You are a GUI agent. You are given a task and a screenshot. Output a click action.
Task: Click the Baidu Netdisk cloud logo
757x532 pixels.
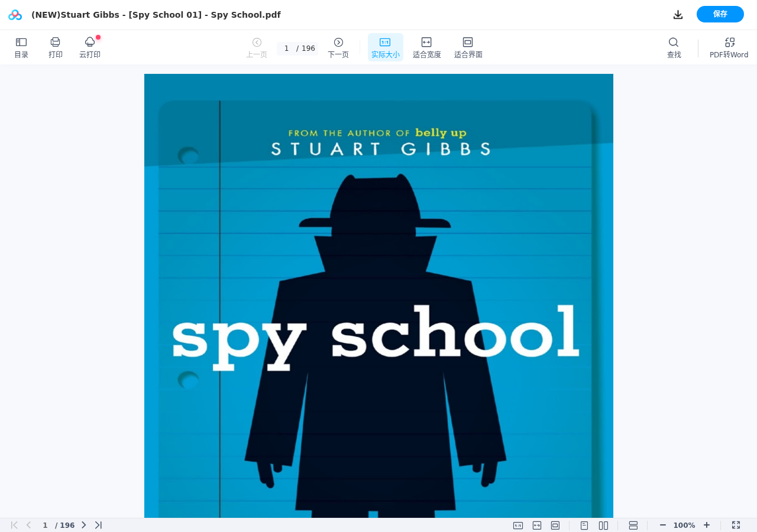(x=15, y=15)
